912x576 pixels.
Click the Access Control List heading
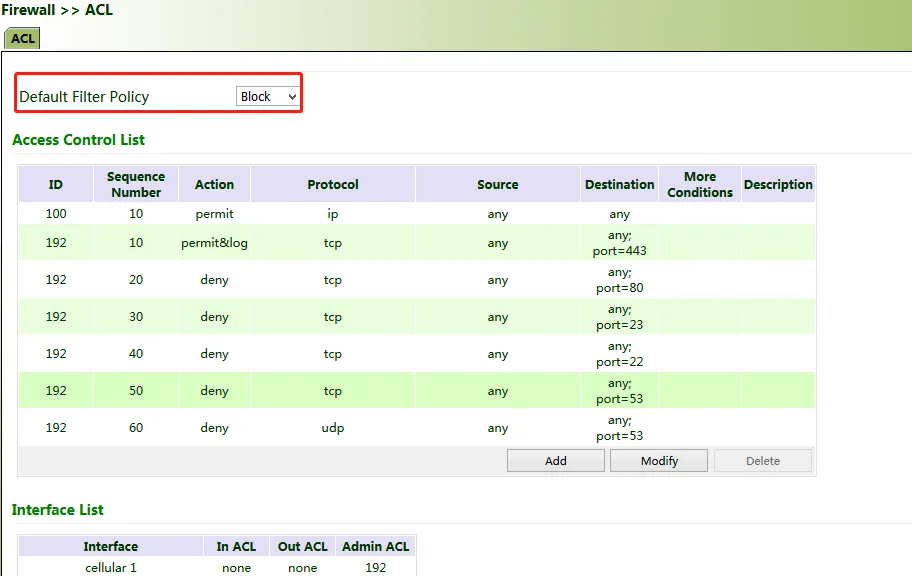(79, 140)
